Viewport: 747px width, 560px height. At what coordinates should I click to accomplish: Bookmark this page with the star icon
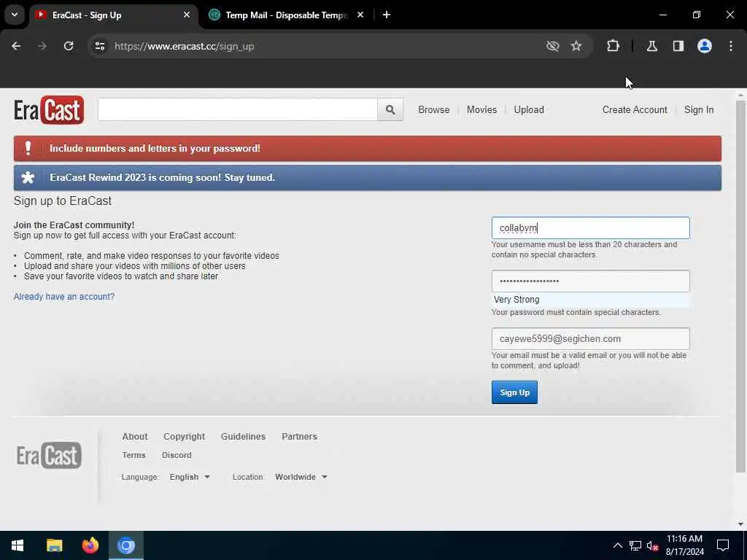576,46
